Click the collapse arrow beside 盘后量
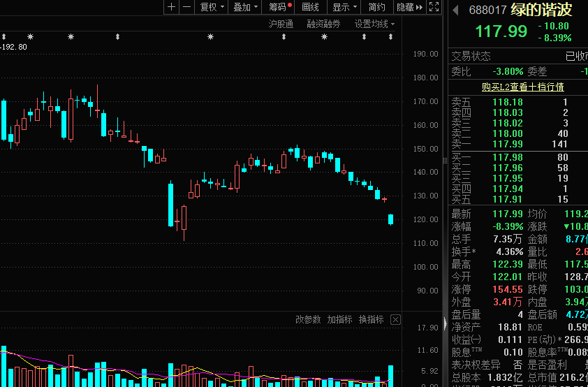588x387 pixels. tap(446, 323)
